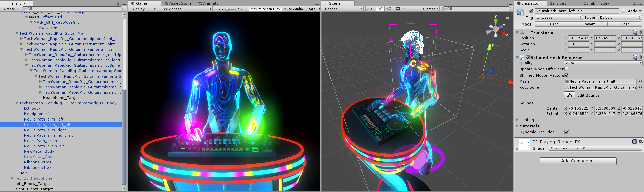Open the Static flags dropdown arrow
Image resolution: width=644 pixels, height=192 pixels.
click(640, 11)
